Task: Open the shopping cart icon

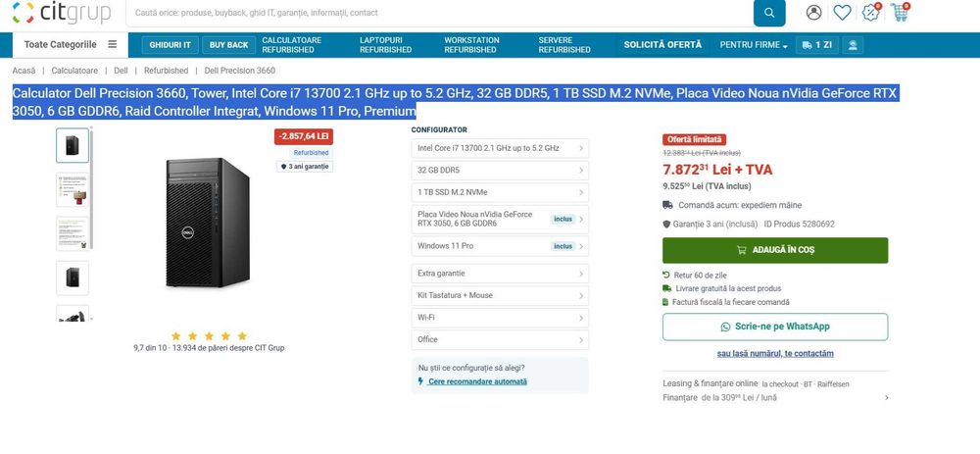Action: [x=901, y=12]
